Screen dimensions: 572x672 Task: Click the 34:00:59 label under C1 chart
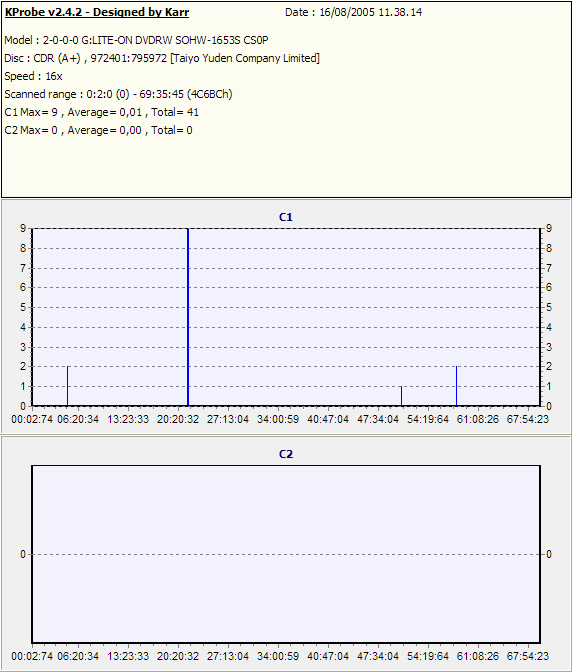(x=278, y=419)
